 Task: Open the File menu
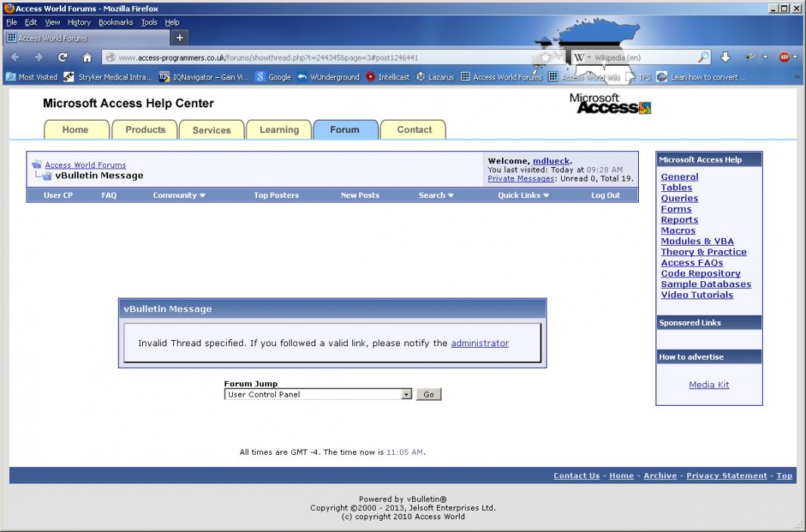(12, 22)
